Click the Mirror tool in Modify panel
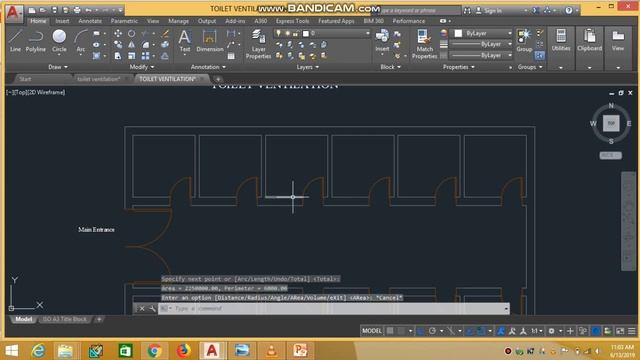This screenshot has height=360, width=640. click(131, 44)
